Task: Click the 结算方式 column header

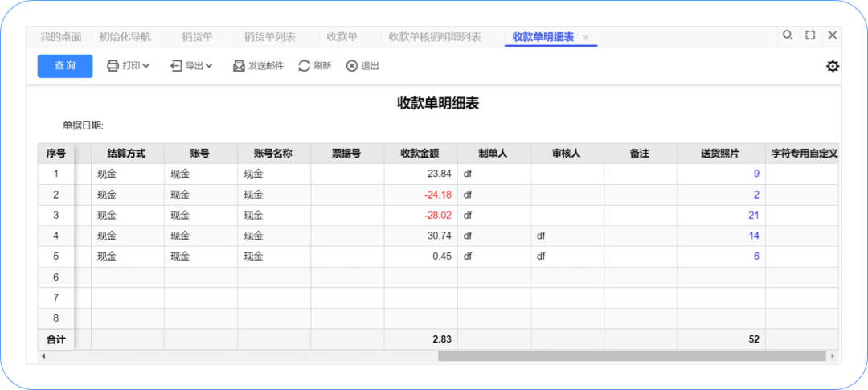Action: coord(127,154)
